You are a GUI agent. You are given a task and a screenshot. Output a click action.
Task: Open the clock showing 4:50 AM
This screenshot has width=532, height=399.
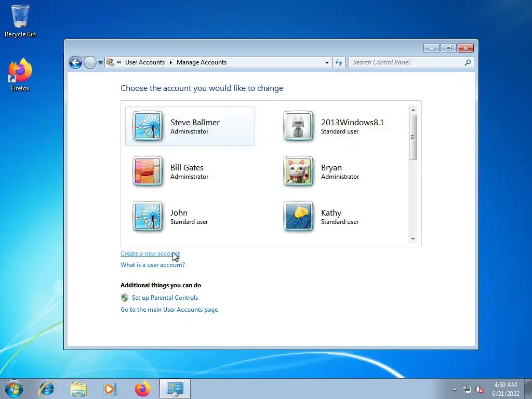(x=506, y=389)
